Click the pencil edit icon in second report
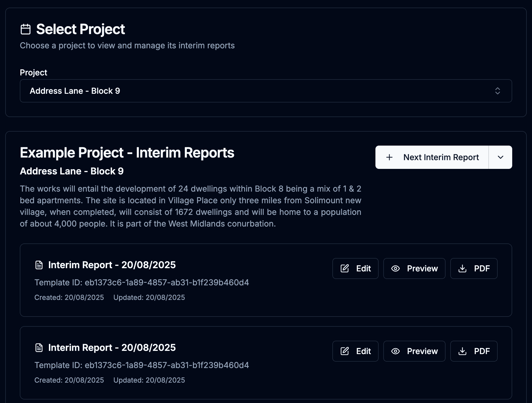532x403 pixels. (x=345, y=351)
